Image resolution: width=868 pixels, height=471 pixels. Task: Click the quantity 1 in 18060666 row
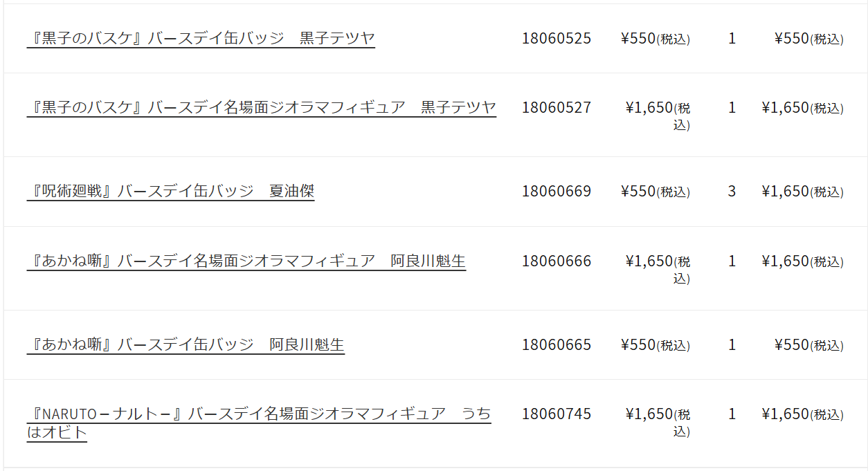[x=732, y=261]
